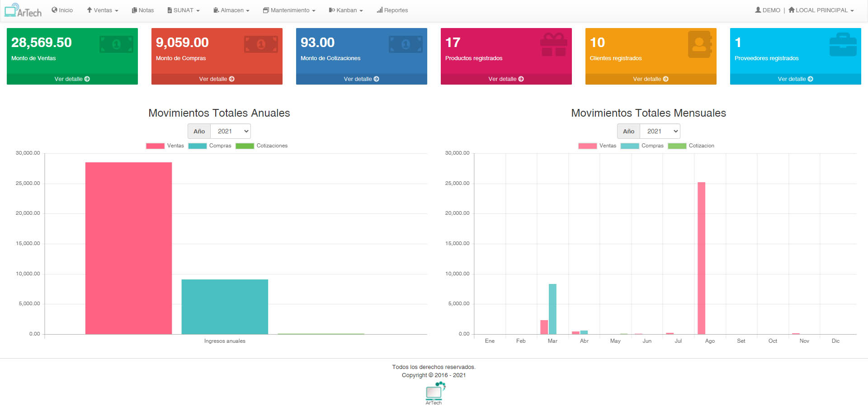Click the briefcase icon on Proveedores card

point(843,44)
